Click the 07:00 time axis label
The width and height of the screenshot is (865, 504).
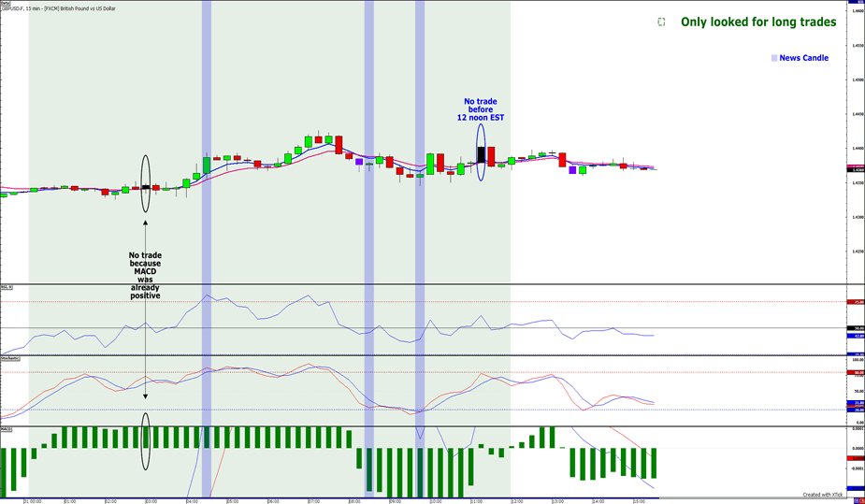(x=313, y=501)
